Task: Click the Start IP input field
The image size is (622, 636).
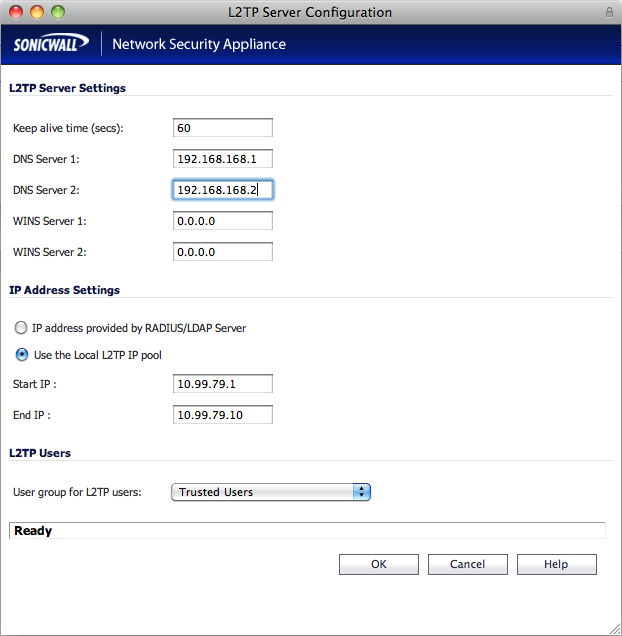Action: point(222,384)
